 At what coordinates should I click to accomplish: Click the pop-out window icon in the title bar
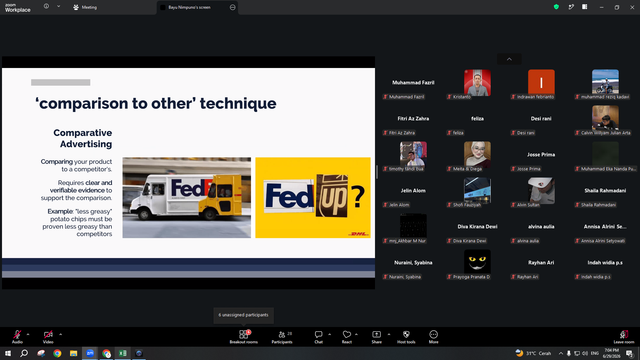(x=571, y=7)
